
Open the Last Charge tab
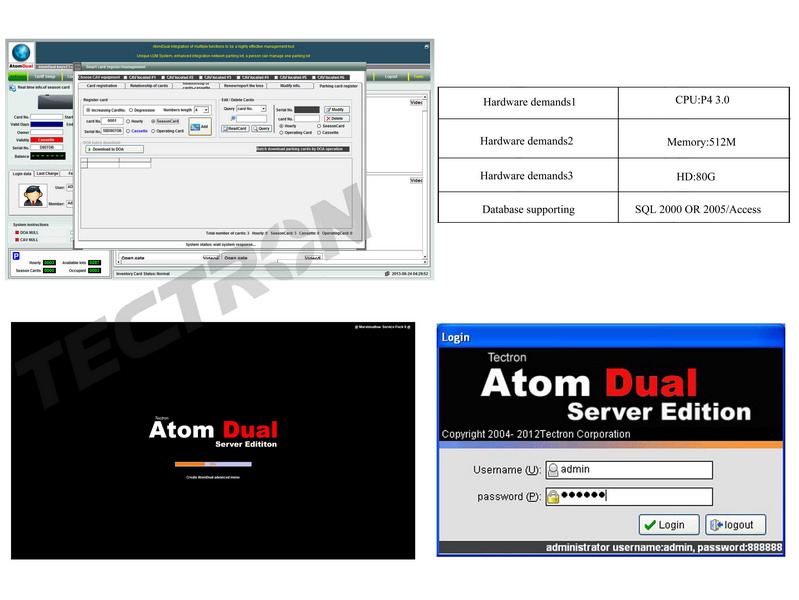coord(47,174)
